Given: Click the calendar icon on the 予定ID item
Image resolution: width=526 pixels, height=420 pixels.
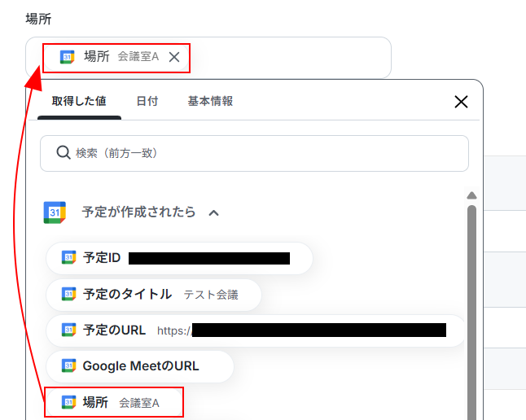Looking at the screenshot, I should pyautogui.click(x=68, y=258).
